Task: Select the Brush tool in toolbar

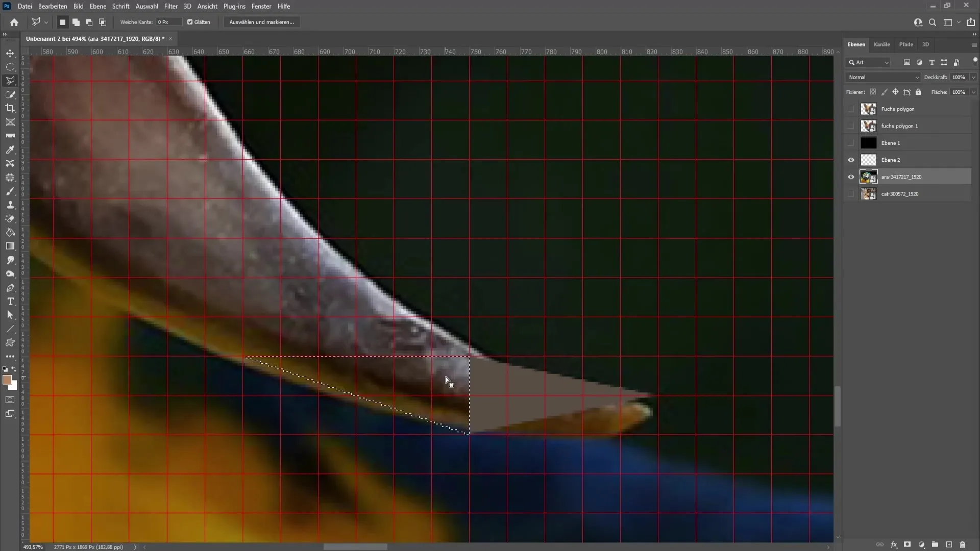Action: [10, 191]
